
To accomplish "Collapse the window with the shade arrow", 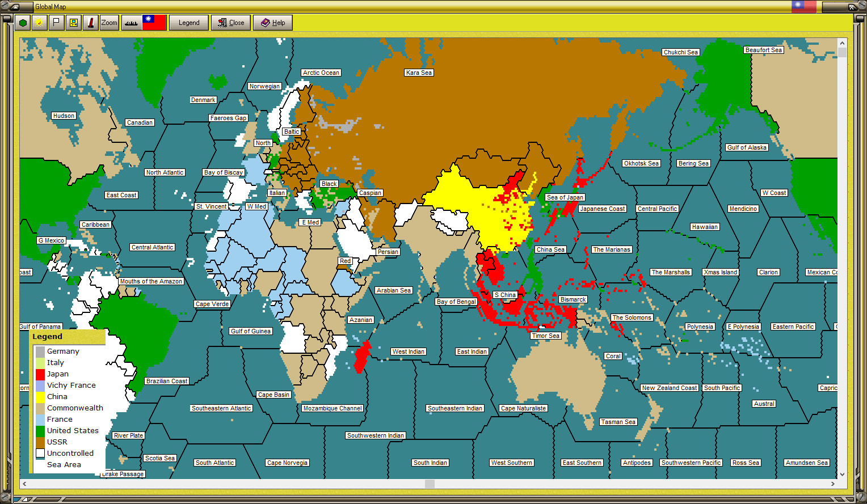I will [x=15, y=6].
